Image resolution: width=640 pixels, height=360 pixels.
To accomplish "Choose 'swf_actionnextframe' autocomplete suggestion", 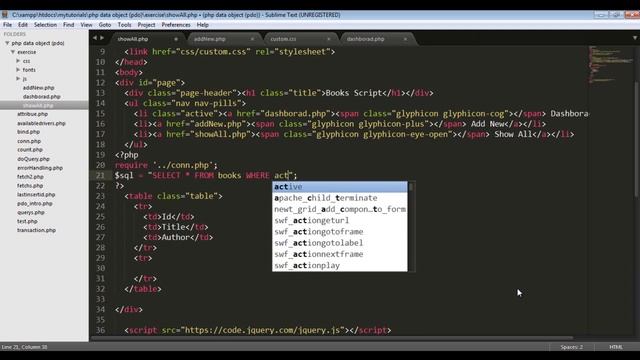I will pos(340,254).
